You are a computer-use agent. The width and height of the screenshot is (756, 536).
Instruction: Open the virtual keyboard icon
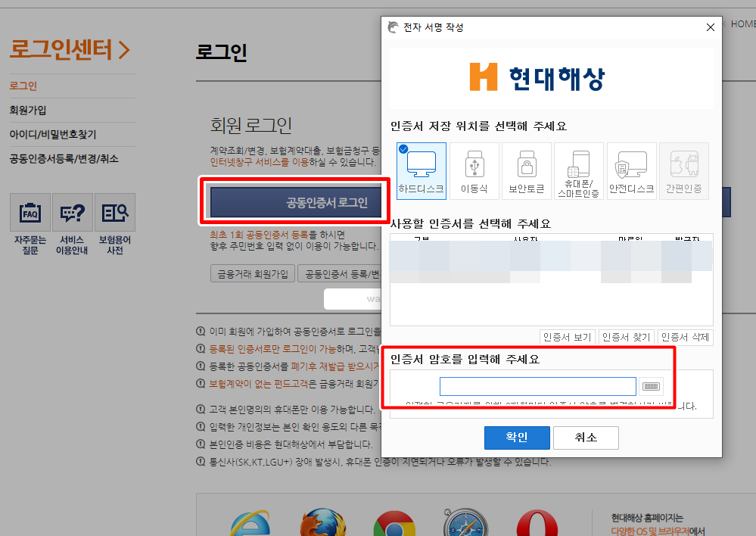[x=651, y=386]
